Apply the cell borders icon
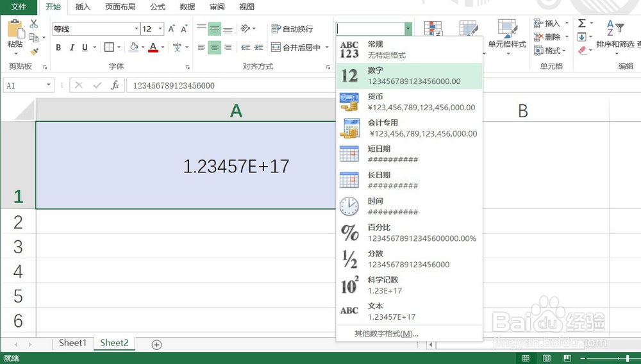The image size is (641, 364). 109,47
